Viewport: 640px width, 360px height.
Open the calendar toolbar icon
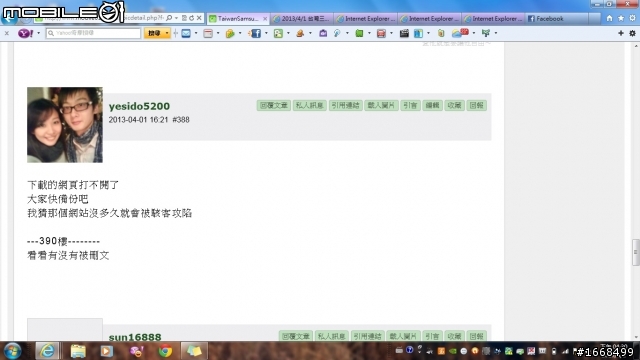[x=208, y=33]
